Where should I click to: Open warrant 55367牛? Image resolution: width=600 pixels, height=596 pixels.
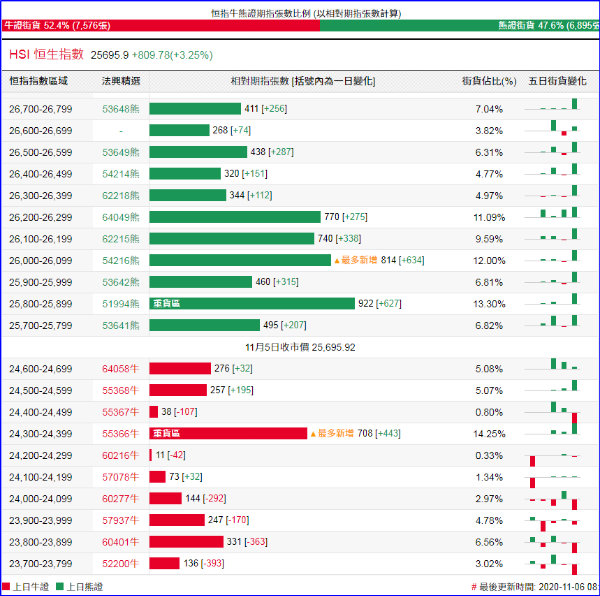click(120, 412)
